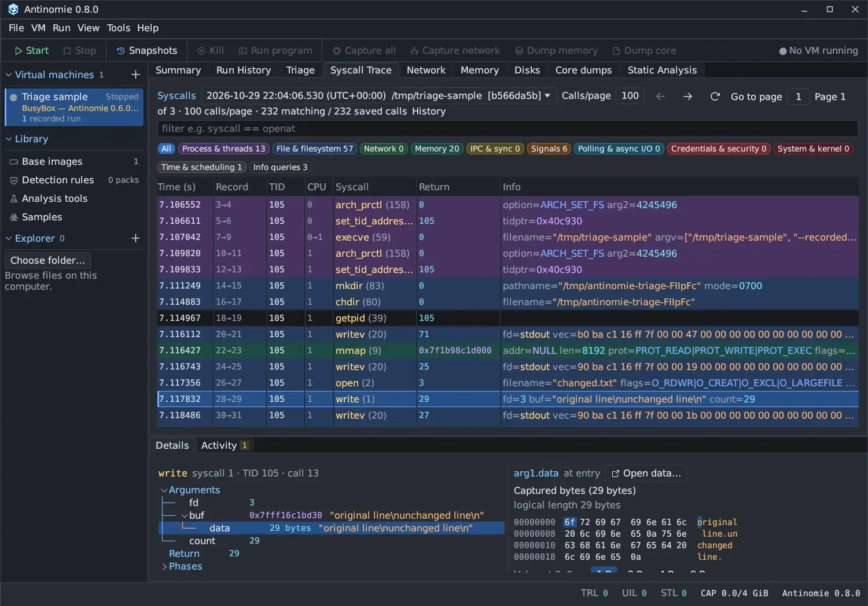Toggle Polling & async I/O 0 filter
Image resolution: width=868 pixels, height=606 pixels.
pyautogui.click(x=619, y=149)
